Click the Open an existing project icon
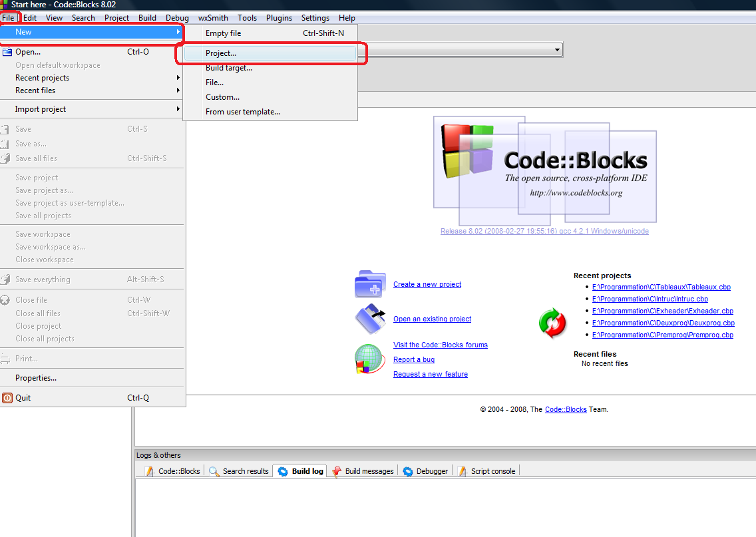The image size is (756, 537). point(370,319)
